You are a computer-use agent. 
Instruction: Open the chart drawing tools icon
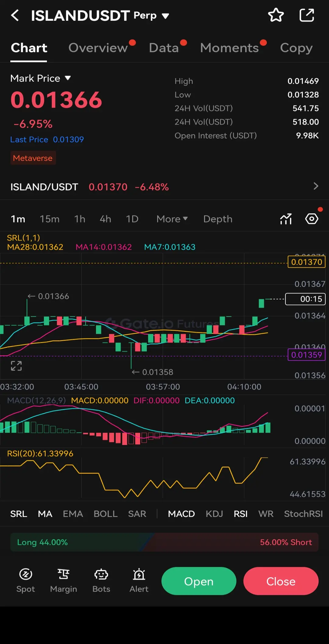tap(286, 219)
